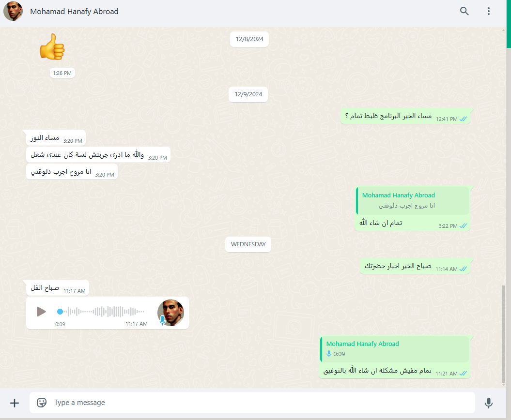Image resolution: width=511 pixels, height=420 pixels.
Task: Open the chat search magnifier icon
Action: [464, 12]
